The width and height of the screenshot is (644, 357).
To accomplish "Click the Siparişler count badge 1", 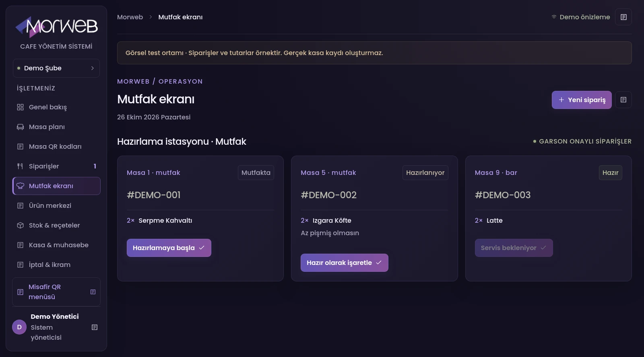I will [95, 166].
